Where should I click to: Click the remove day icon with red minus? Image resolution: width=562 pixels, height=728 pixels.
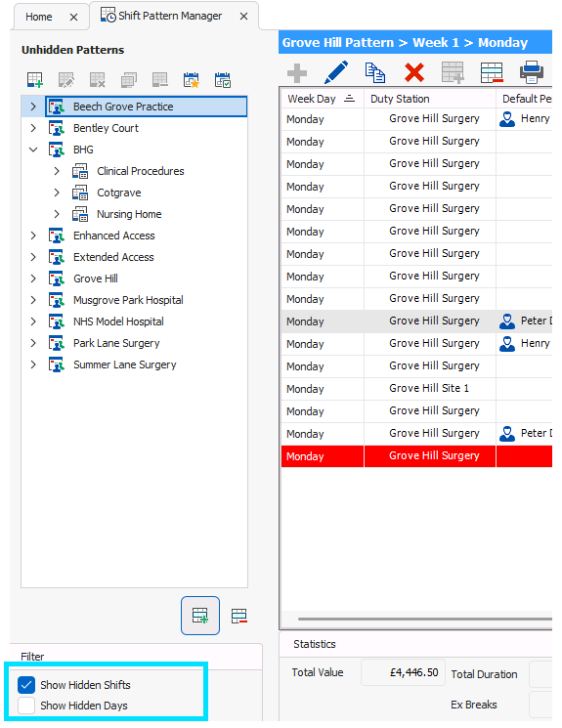(x=239, y=616)
